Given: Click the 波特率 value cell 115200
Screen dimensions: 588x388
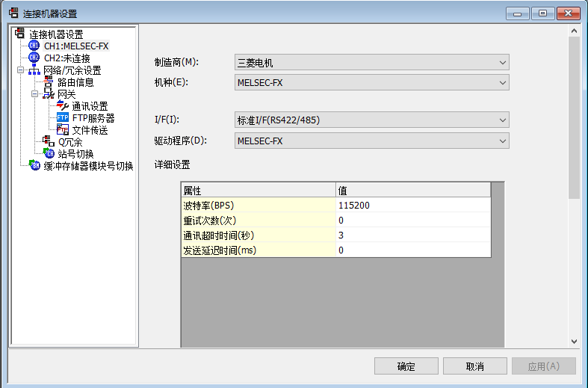Looking at the screenshot, I should [x=412, y=206].
